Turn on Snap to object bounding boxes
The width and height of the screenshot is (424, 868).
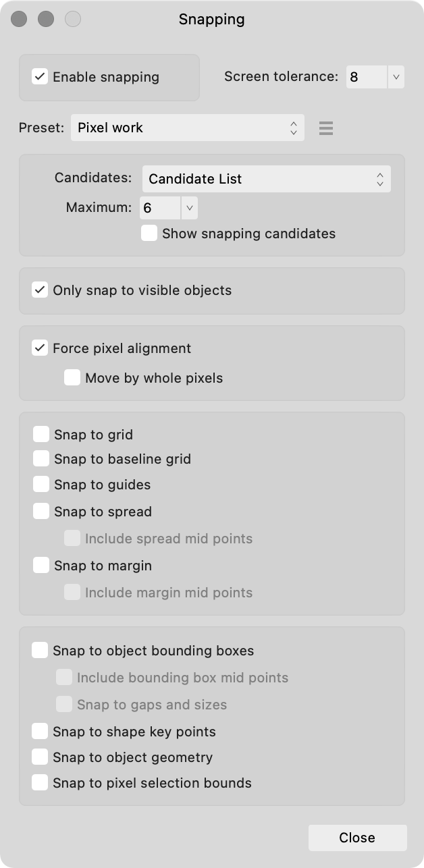[41, 651]
